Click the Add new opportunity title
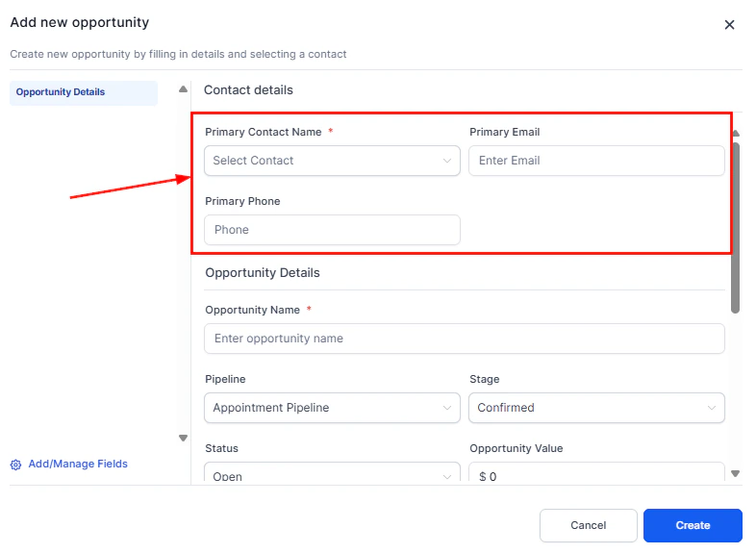Viewport: 756px width, 553px height. pos(80,23)
